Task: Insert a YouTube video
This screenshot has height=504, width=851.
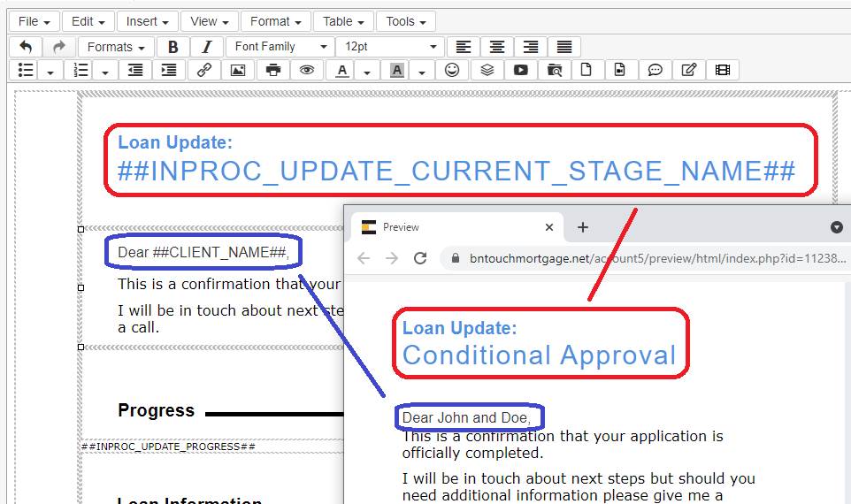Action: click(520, 70)
